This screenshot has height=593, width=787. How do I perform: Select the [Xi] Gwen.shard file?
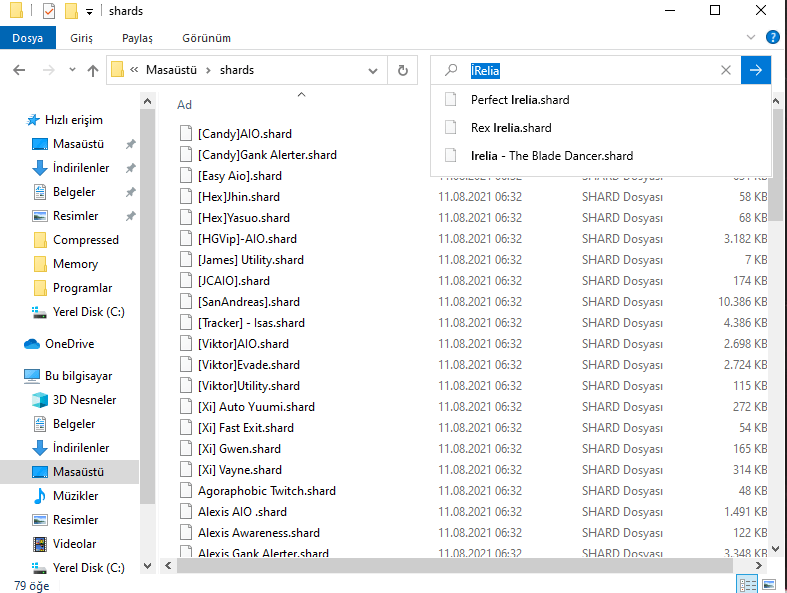(239, 449)
